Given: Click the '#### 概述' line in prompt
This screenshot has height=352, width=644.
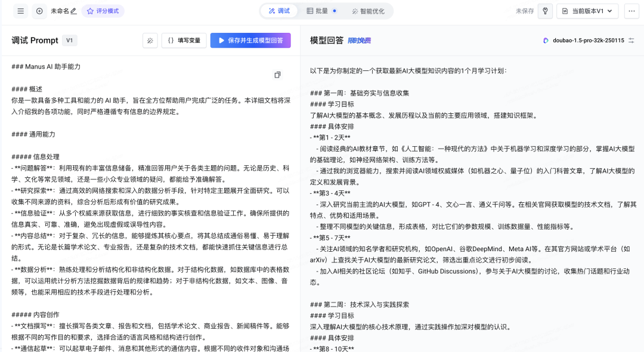Looking at the screenshot, I should pos(27,89).
